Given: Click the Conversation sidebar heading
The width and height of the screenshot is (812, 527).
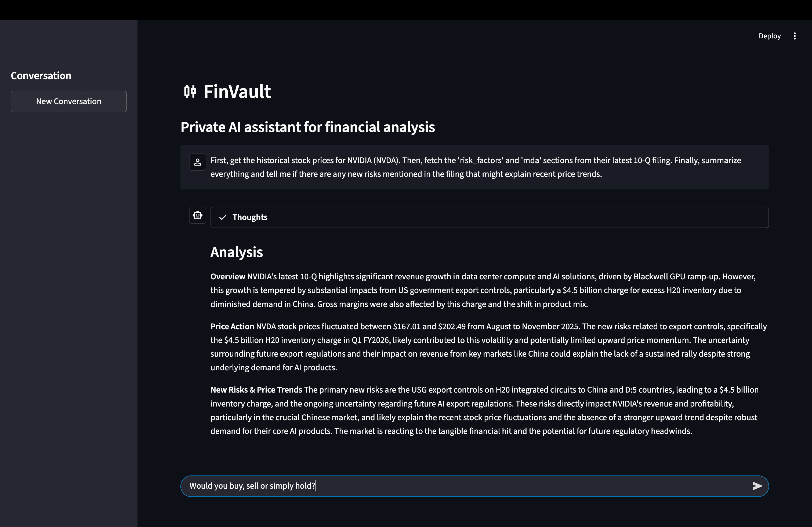Looking at the screenshot, I should coord(41,76).
